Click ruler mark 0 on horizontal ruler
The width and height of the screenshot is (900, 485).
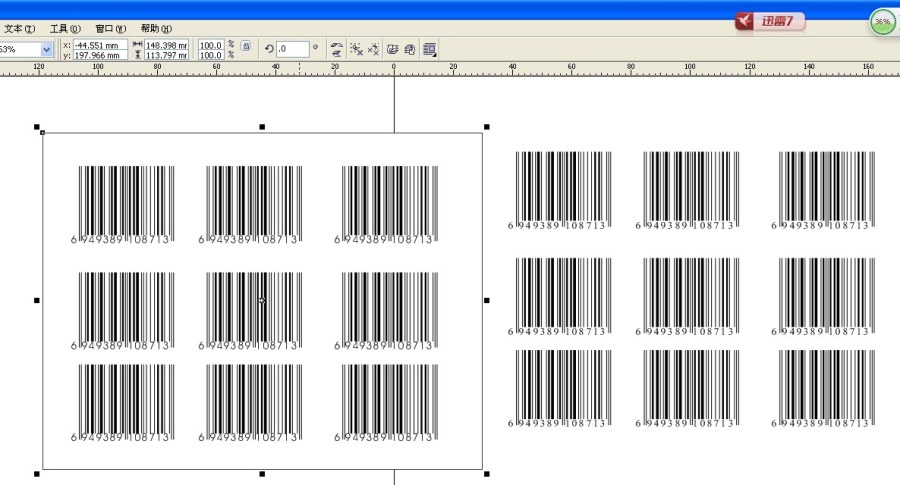point(394,67)
